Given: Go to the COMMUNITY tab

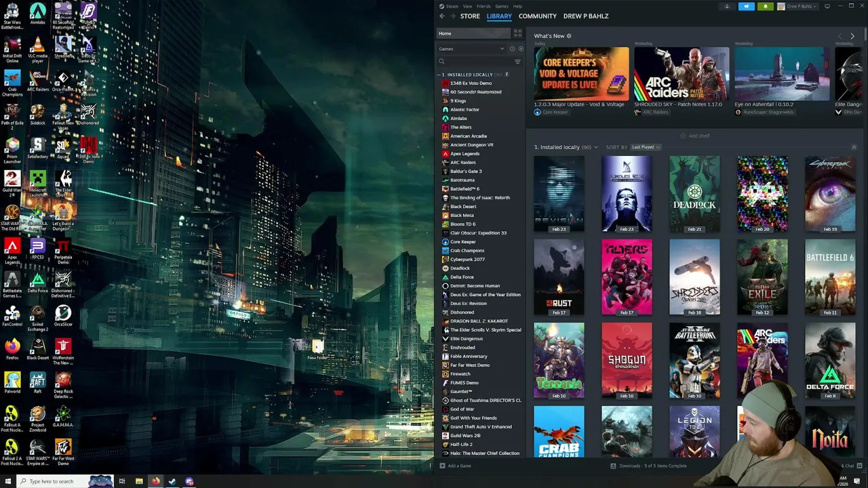Looking at the screenshot, I should 537,16.
